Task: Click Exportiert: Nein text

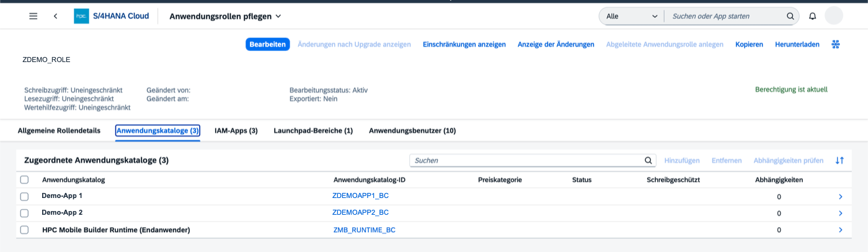Action: tap(314, 99)
